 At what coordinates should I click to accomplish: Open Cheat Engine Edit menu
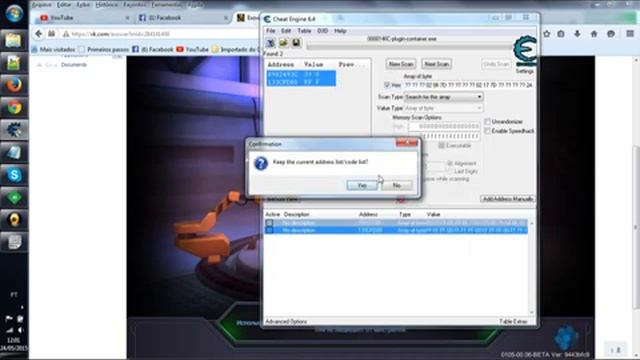(286, 31)
